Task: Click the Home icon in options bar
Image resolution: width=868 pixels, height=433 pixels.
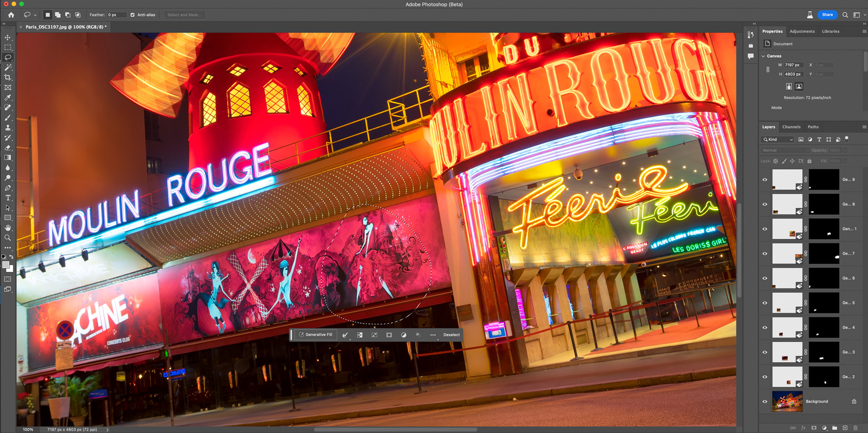Action: tap(11, 15)
